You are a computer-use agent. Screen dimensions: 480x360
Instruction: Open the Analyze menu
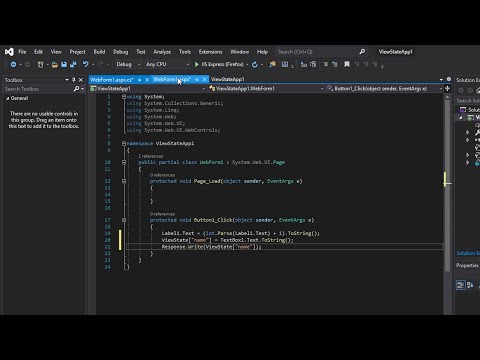coord(162,52)
